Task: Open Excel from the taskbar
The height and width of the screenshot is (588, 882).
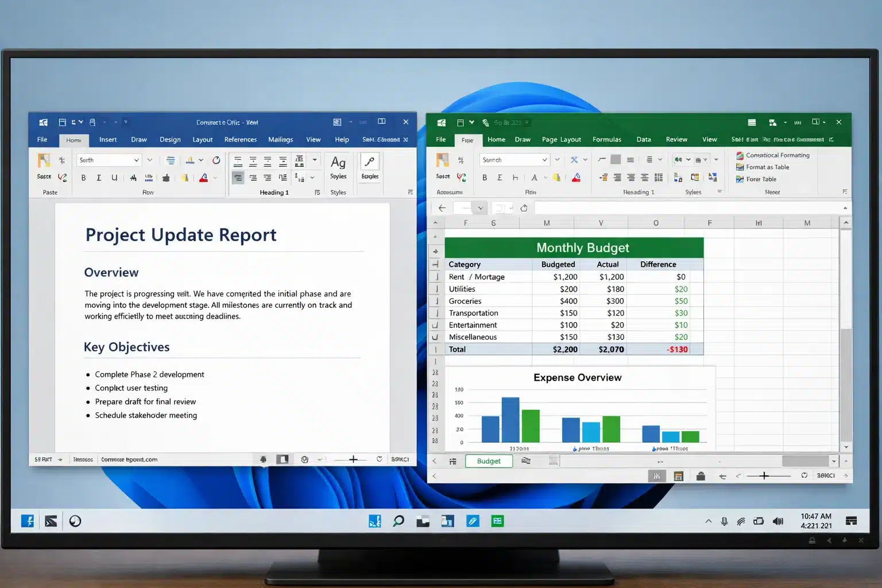Action: pos(497,521)
